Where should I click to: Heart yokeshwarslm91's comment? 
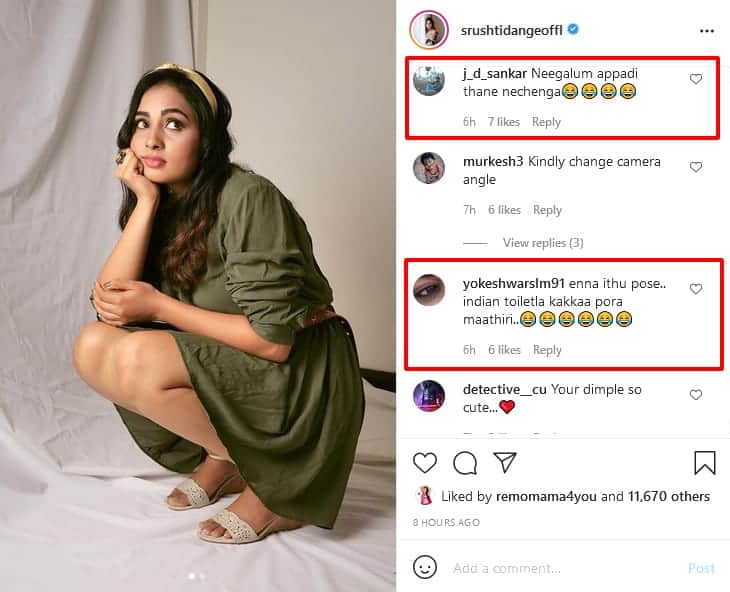pyautogui.click(x=696, y=289)
